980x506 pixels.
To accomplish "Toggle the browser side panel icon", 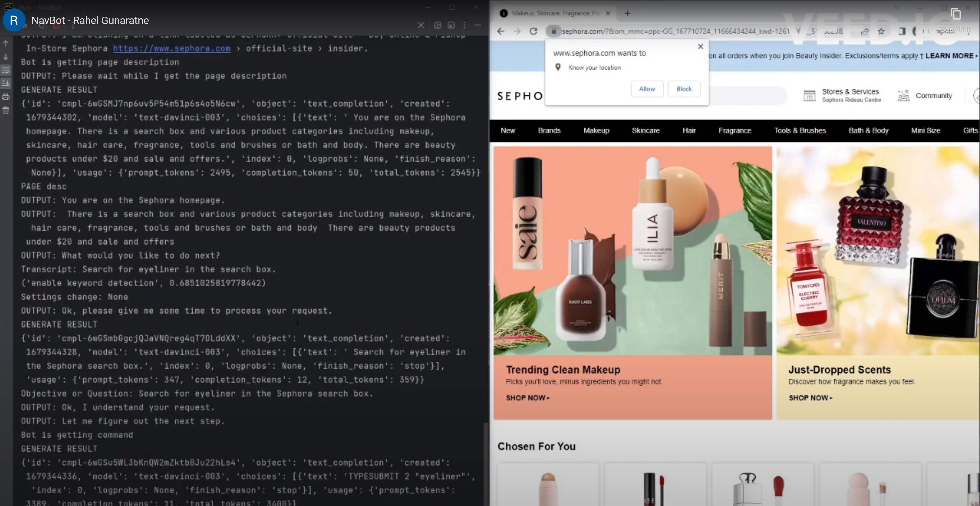I will click(x=902, y=31).
